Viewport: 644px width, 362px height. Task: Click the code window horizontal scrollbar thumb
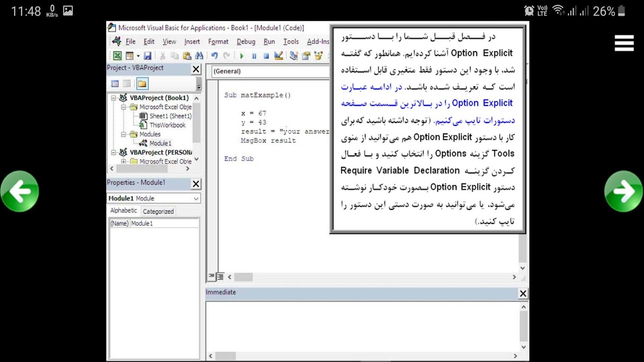click(x=244, y=277)
